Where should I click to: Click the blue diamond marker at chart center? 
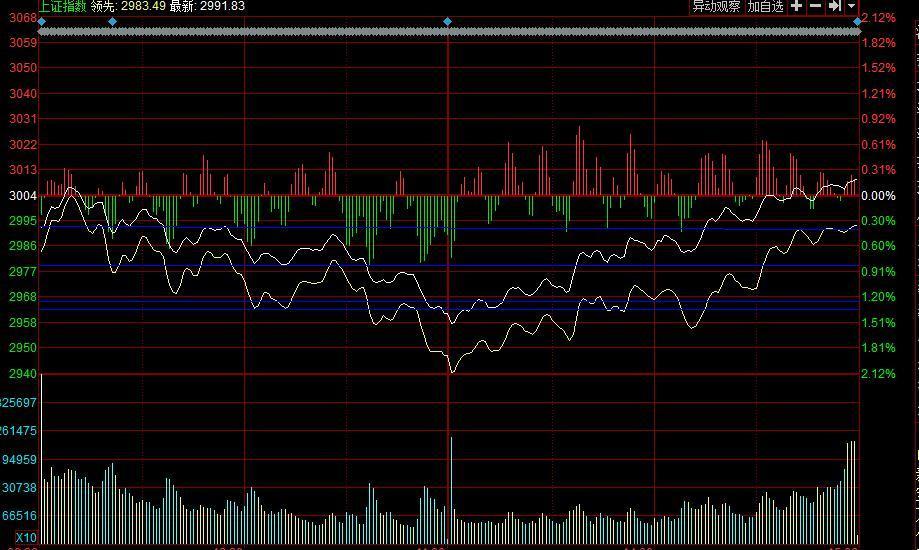pos(447,21)
